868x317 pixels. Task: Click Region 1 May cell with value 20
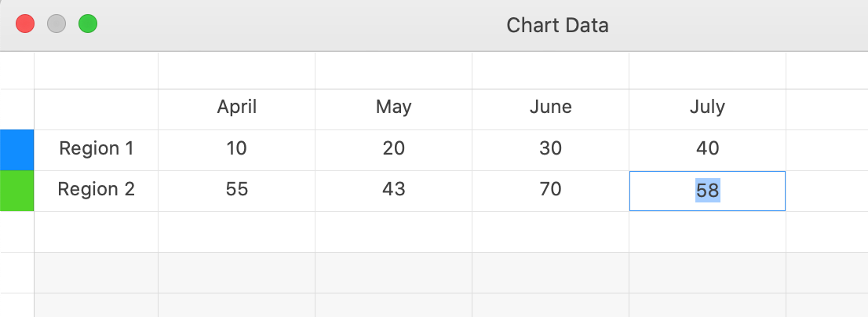coord(393,148)
